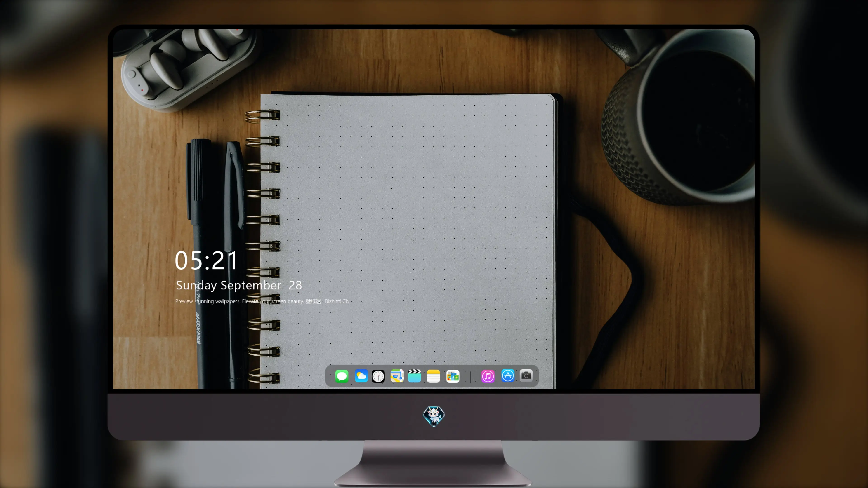Screen dimensions: 868x488
Task: Launch the Weather app from the dock
Action: [x=361, y=376]
